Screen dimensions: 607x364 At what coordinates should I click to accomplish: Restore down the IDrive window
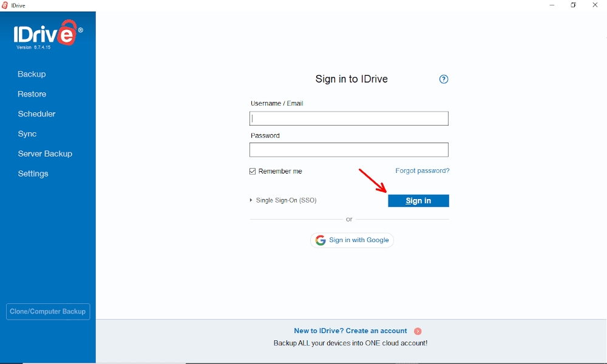point(574,5)
